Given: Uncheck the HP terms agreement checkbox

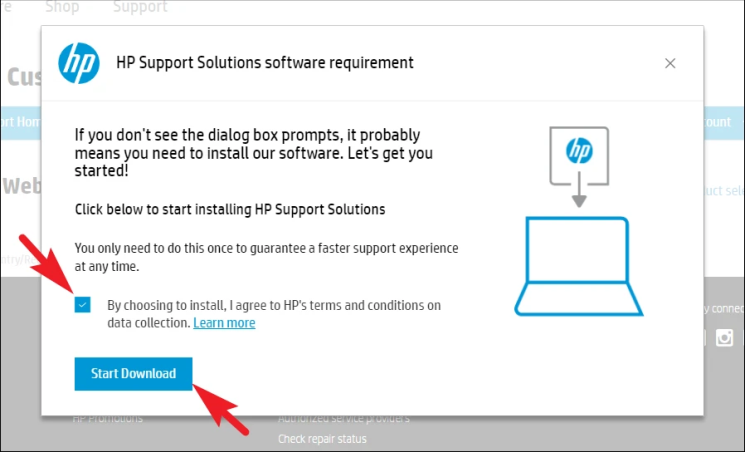Looking at the screenshot, I should point(82,305).
